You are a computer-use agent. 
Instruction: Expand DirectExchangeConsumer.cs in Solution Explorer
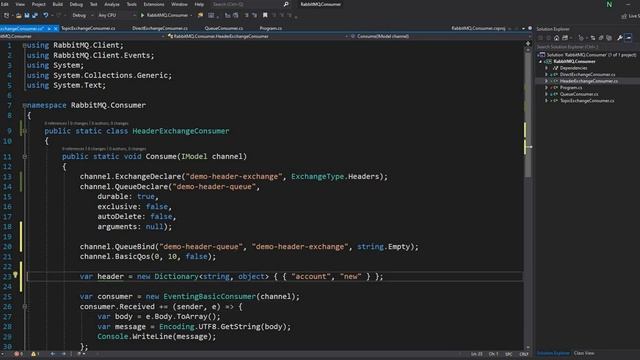(x=547, y=75)
